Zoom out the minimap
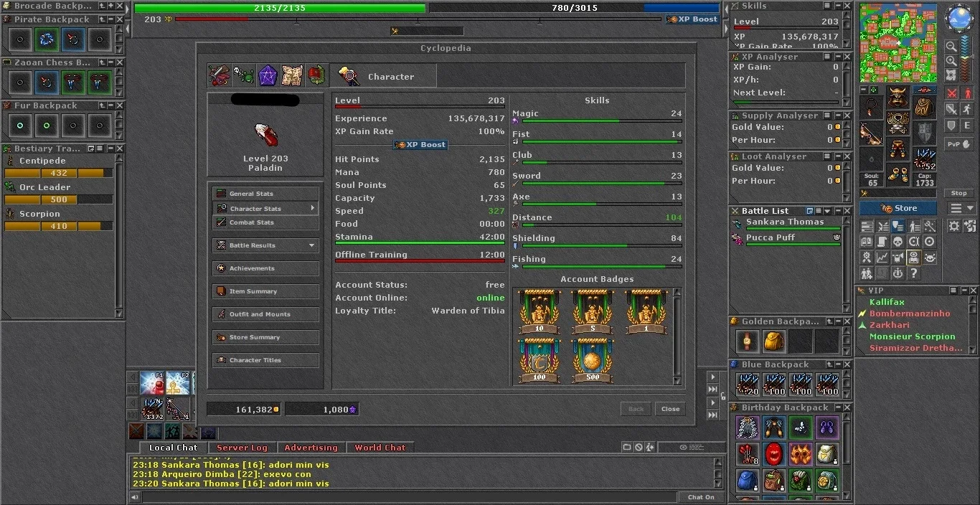The image size is (980, 505). click(951, 46)
